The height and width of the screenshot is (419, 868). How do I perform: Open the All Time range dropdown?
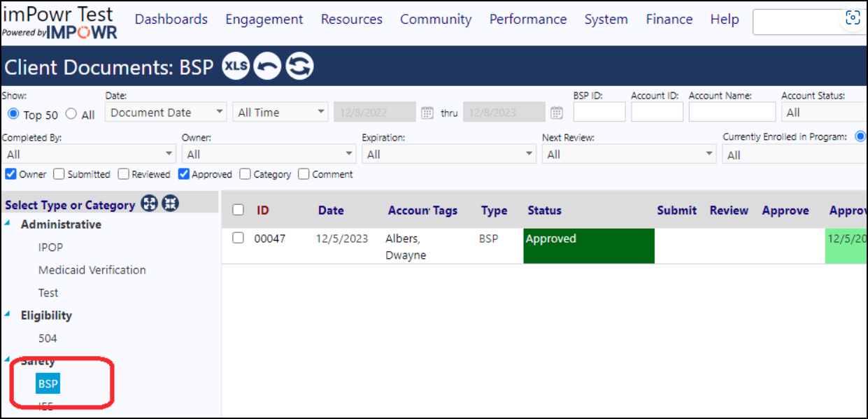click(280, 112)
